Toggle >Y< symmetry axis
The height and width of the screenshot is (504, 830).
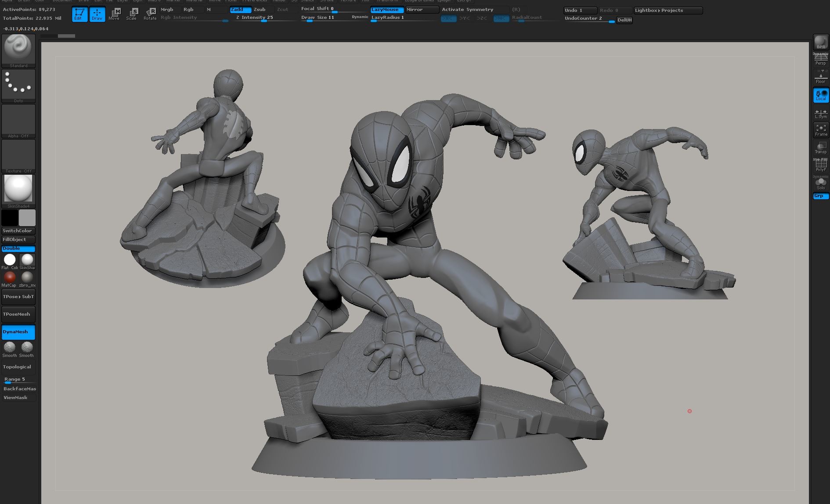point(465,18)
